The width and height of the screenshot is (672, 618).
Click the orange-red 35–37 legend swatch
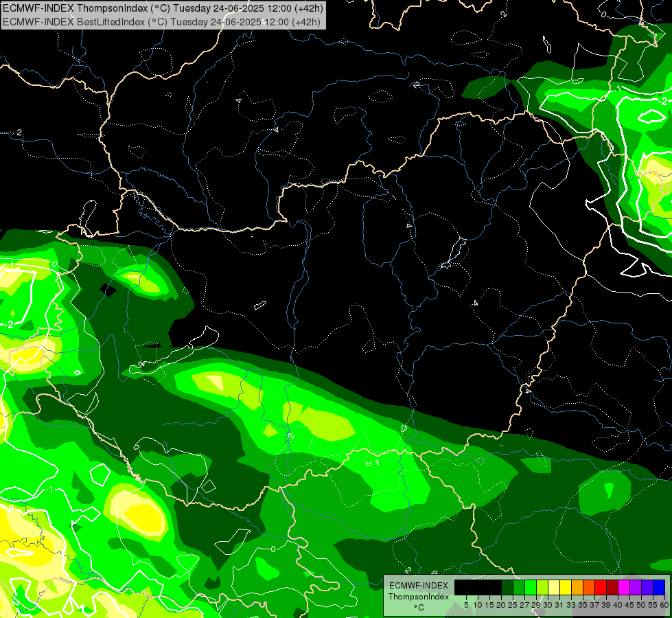589,587
